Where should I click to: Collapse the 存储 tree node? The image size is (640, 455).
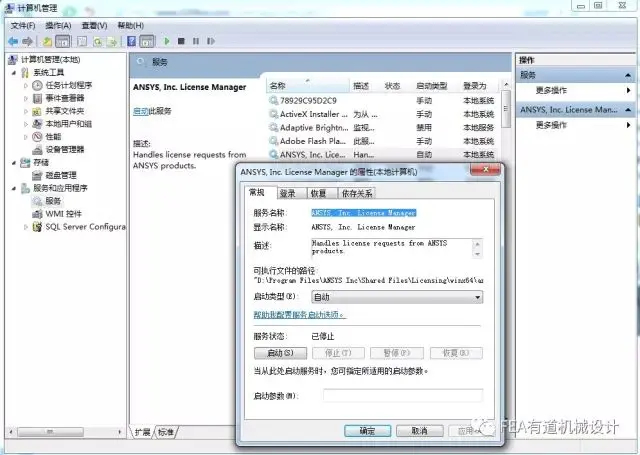[x=14, y=162]
